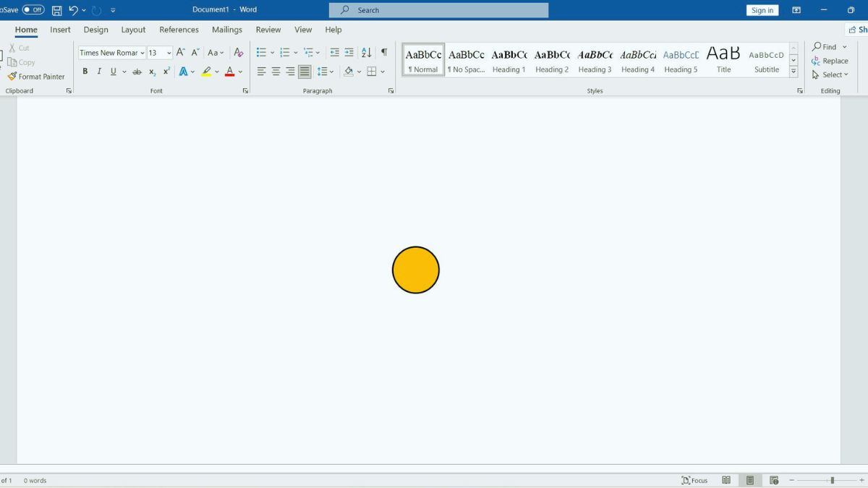Increase the paragraph indent

point(349,53)
